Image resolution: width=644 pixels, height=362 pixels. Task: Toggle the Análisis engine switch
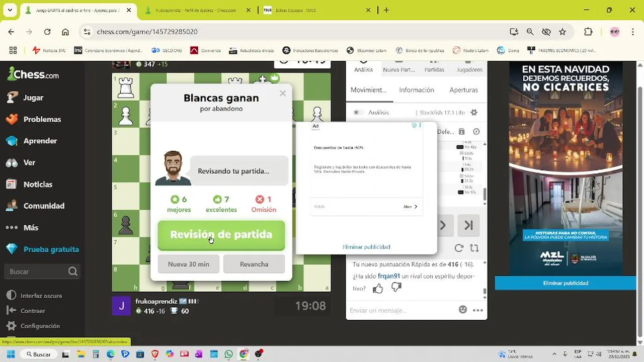pos(358,113)
